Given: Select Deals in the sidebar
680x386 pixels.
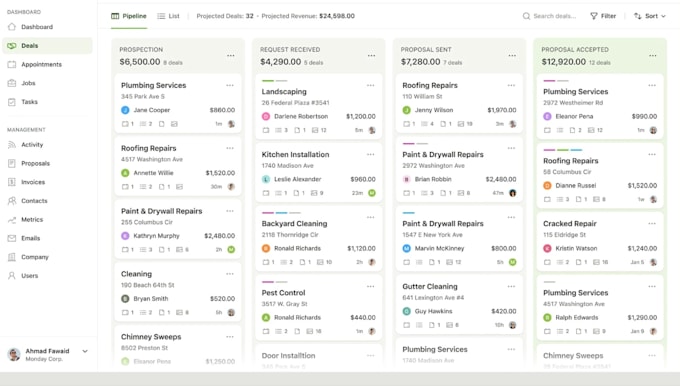Looking at the screenshot, I should [47, 46].
